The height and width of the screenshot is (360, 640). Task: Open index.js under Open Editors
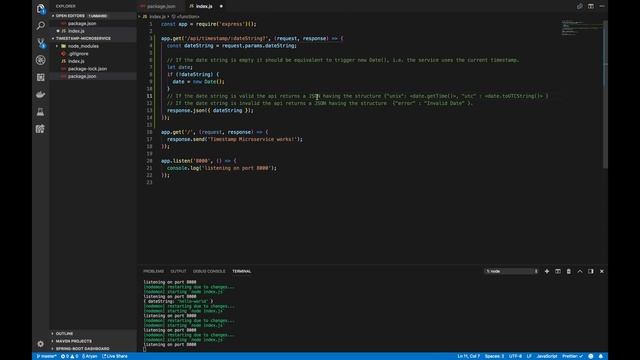(93, 31)
